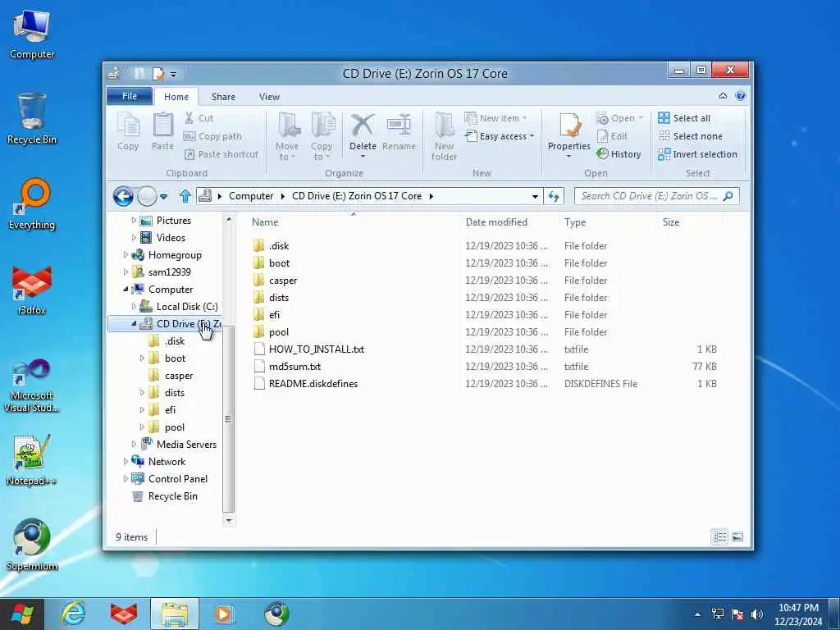Sort by the Name column header

click(x=265, y=222)
